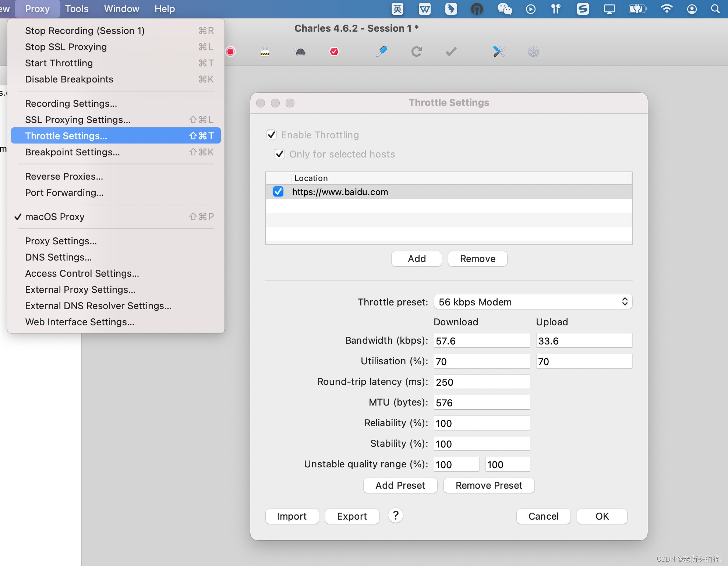Click the Wi-Fi icon in menu bar

(x=667, y=9)
